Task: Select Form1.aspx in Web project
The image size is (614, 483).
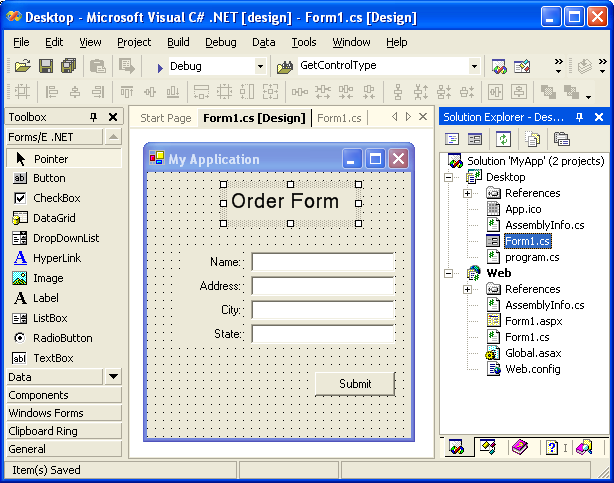Action: point(533,321)
